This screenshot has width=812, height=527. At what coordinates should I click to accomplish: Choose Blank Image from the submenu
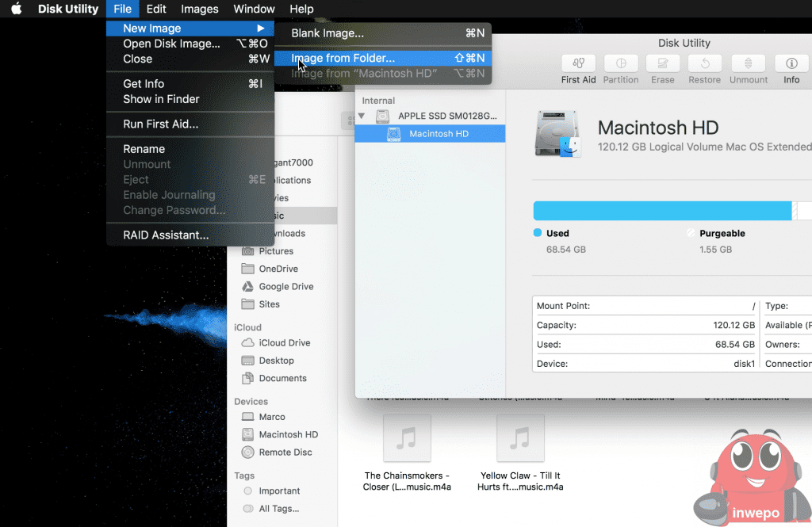(383, 33)
